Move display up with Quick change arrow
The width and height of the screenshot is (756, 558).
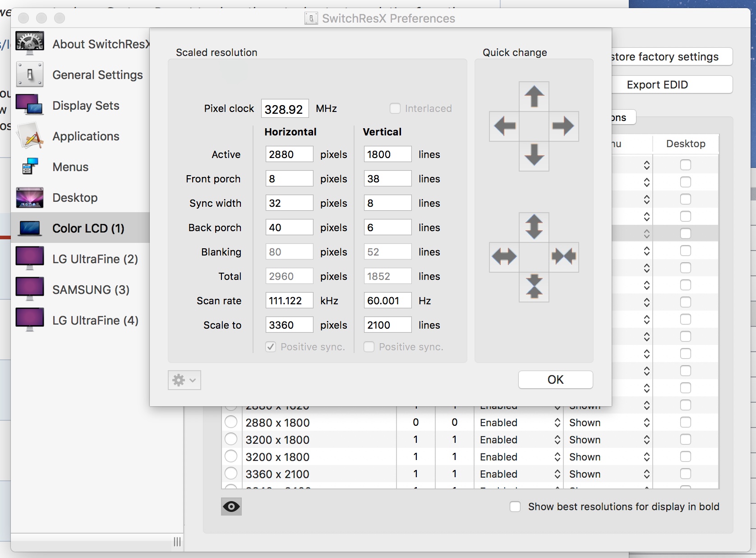click(534, 96)
